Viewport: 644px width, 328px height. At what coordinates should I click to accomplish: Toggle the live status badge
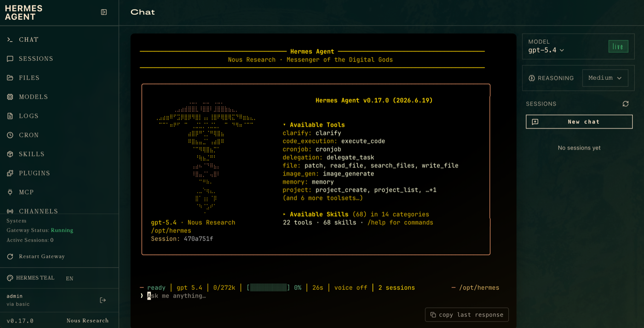[618, 47]
